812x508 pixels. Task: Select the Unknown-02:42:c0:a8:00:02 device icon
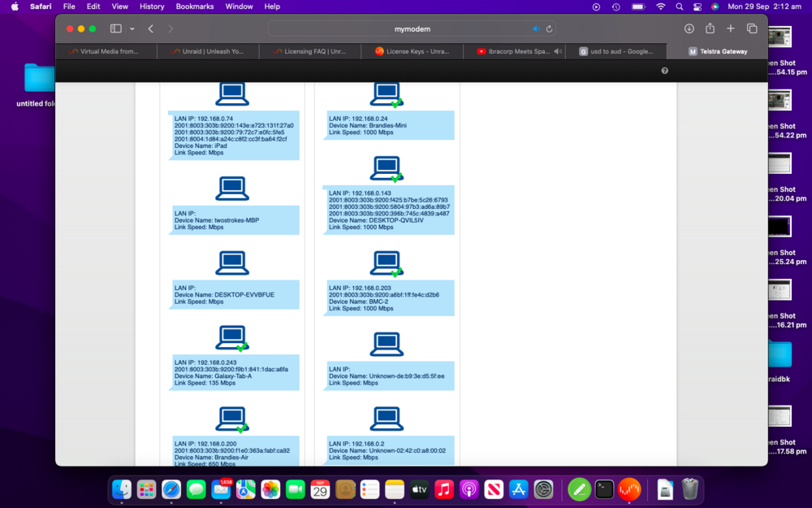point(387,419)
